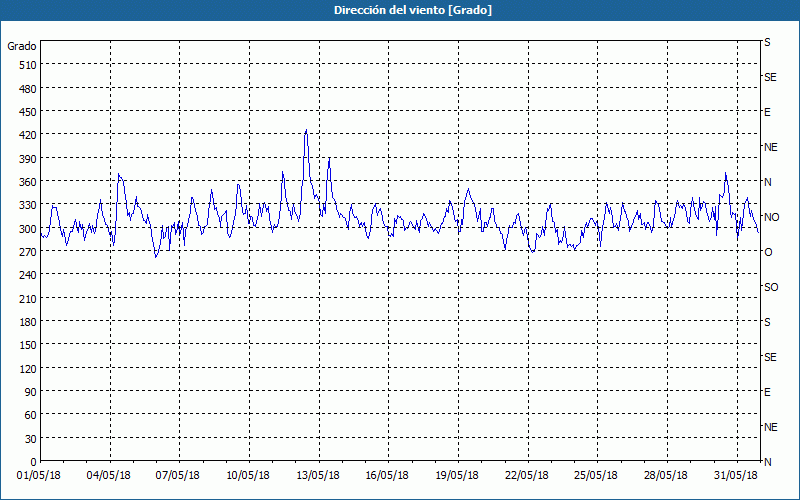The width and height of the screenshot is (800, 500).
Task: Select the date label 22/05/18
Action: (527, 476)
